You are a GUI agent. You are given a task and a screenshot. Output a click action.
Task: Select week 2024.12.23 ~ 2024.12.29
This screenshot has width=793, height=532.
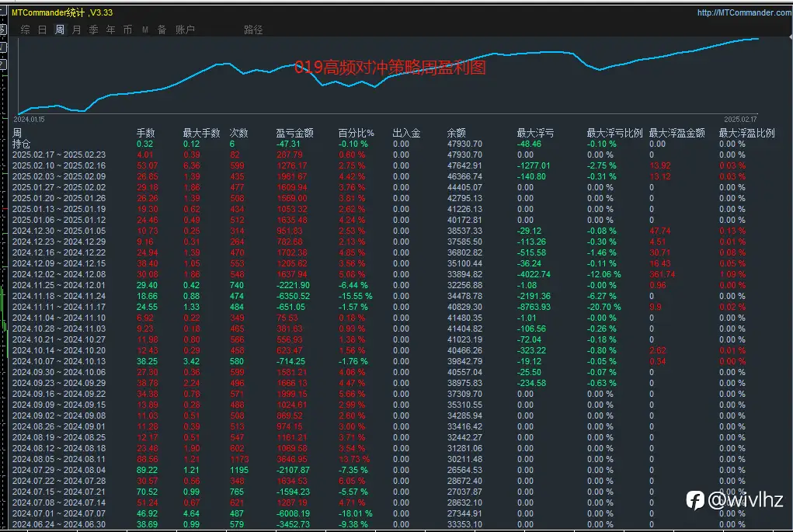pyautogui.click(x=59, y=242)
